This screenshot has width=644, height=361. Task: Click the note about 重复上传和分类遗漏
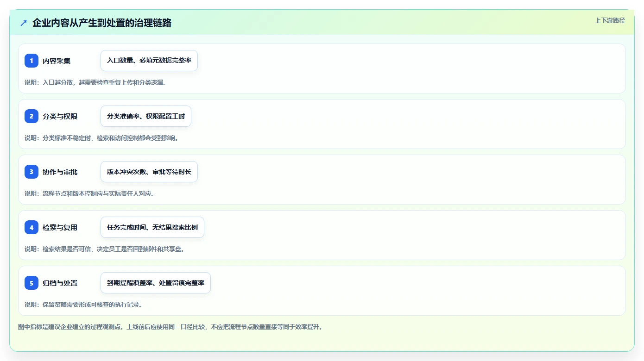95,82
